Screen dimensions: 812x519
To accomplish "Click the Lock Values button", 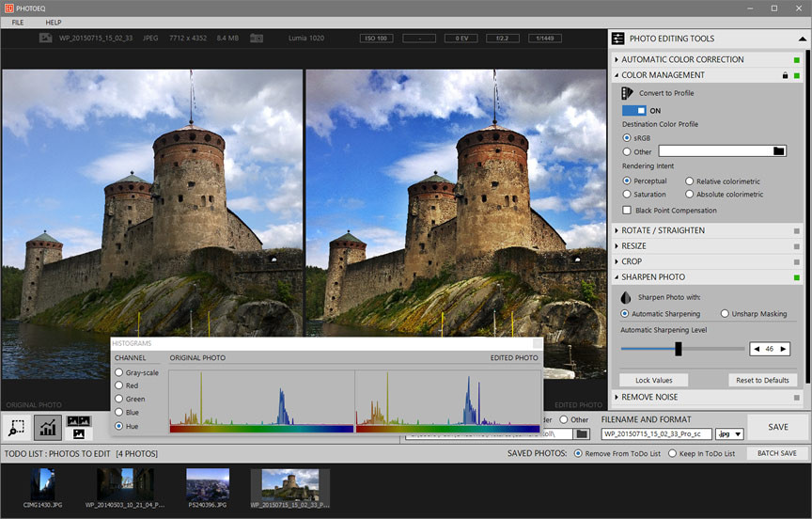I will (653, 380).
